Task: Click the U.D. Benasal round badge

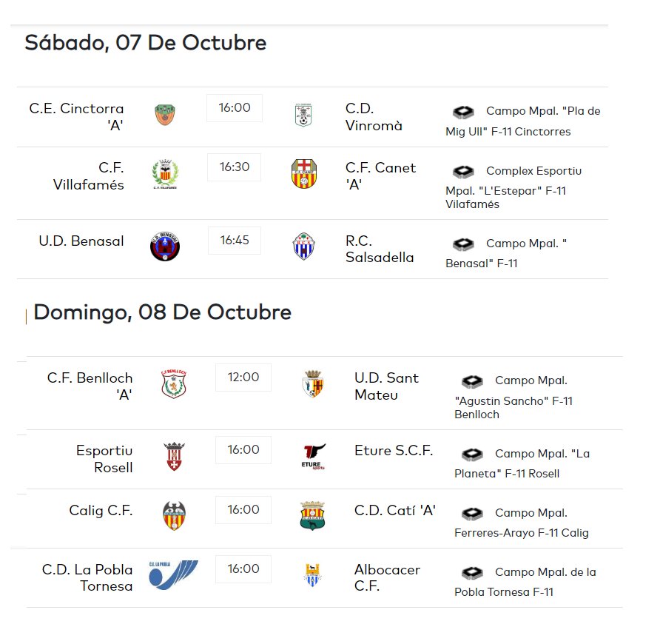Action: 165,246
